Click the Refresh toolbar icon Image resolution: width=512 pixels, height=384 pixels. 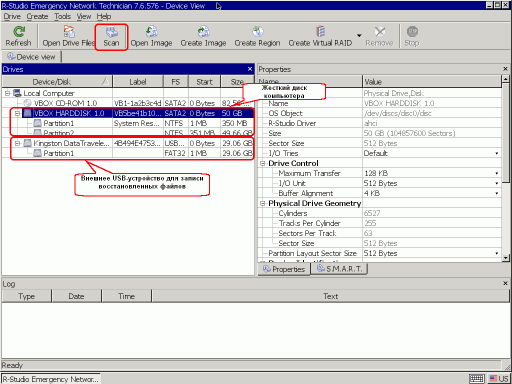(x=18, y=36)
